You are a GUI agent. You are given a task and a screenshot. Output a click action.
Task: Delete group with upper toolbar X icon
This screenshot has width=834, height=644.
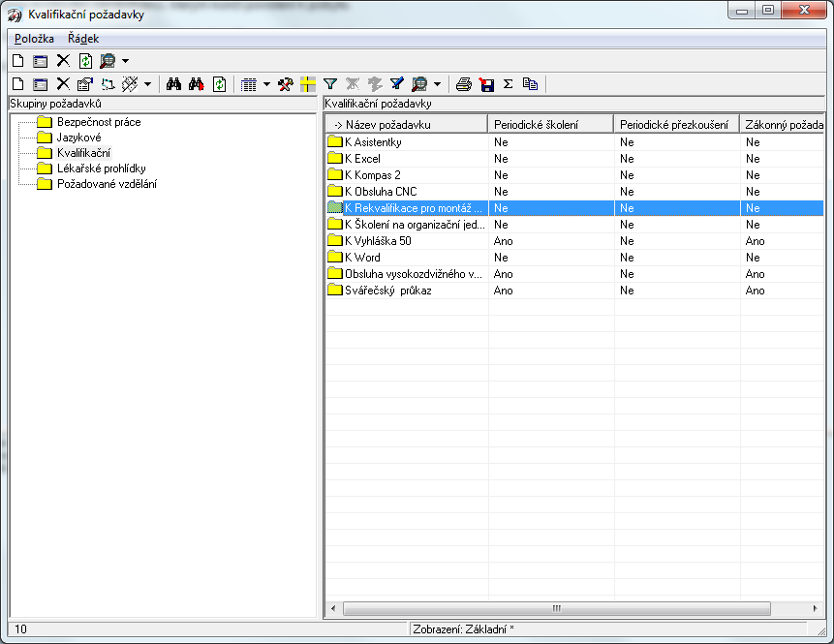pyautogui.click(x=63, y=61)
